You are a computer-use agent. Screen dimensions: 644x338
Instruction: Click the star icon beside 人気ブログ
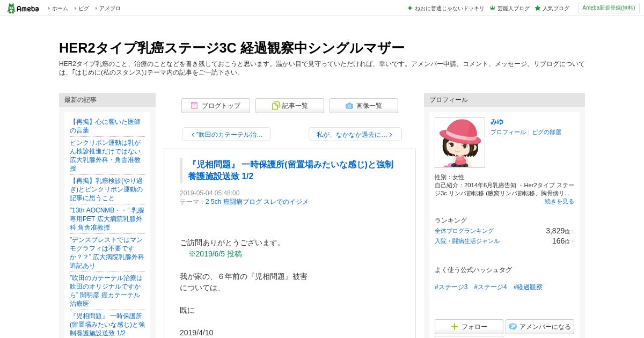click(x=538, y=8)
